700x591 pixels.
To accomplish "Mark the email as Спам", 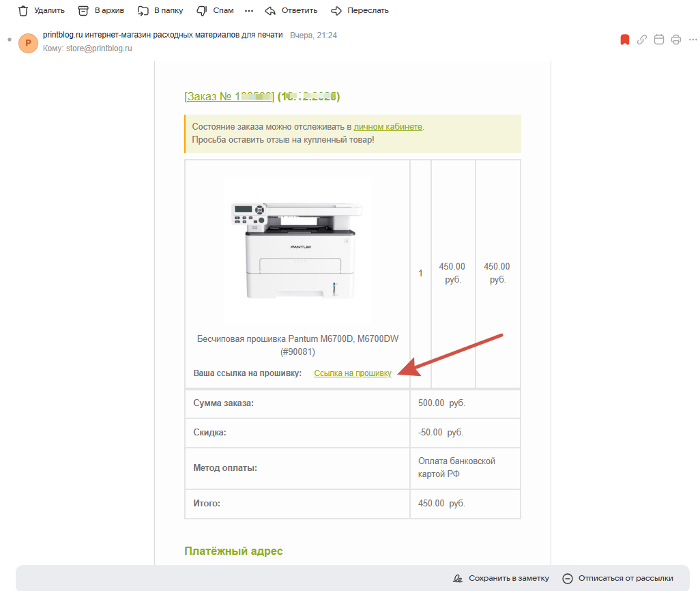I will point(214,11).
